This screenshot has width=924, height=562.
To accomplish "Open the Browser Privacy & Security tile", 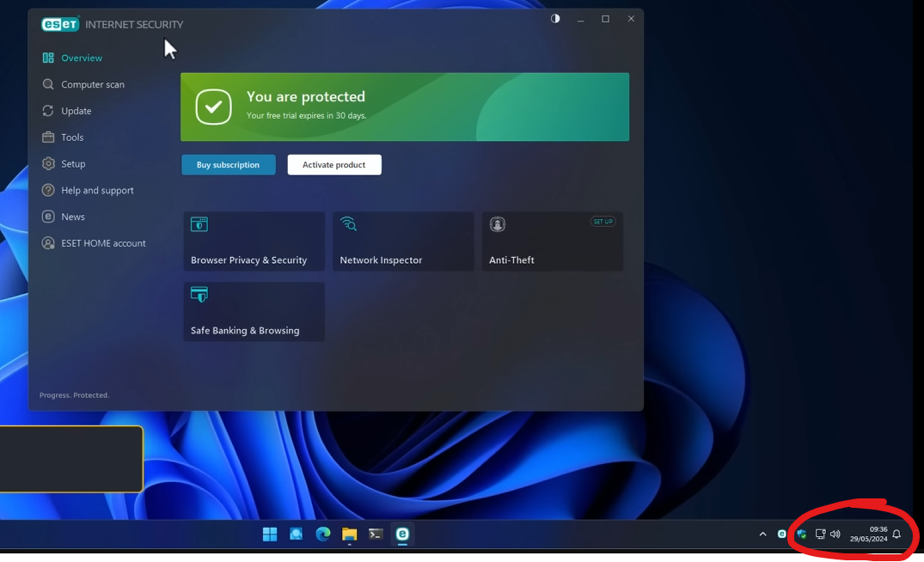I will coord(254,241).
